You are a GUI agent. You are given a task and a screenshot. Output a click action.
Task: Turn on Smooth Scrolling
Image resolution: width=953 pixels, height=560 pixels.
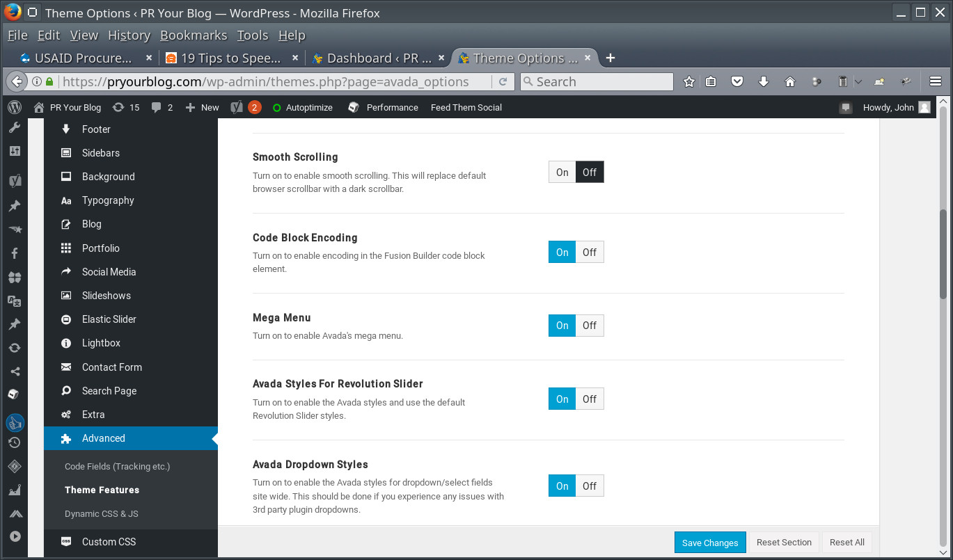pyautogui.click(x=561, y=172)
